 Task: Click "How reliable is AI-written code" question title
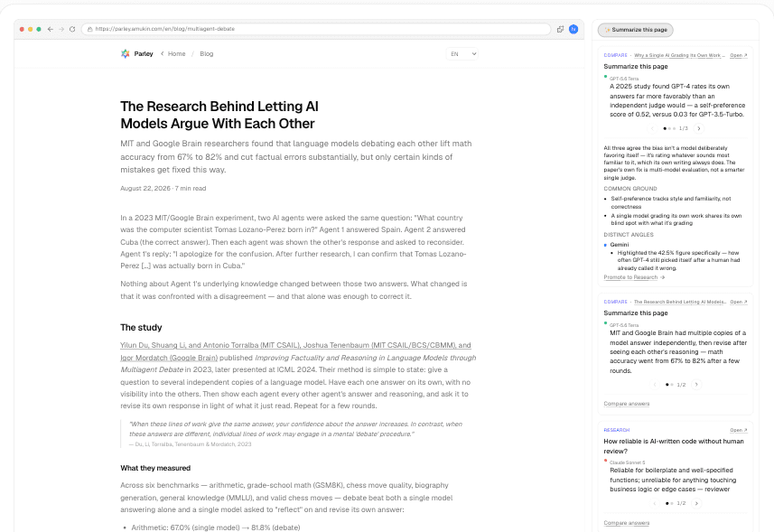point(674,446)
